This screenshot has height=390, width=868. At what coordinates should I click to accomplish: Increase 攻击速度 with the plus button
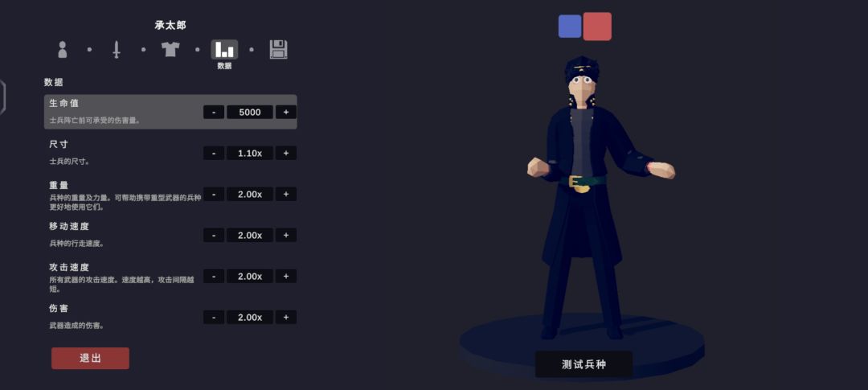point(285,276)
